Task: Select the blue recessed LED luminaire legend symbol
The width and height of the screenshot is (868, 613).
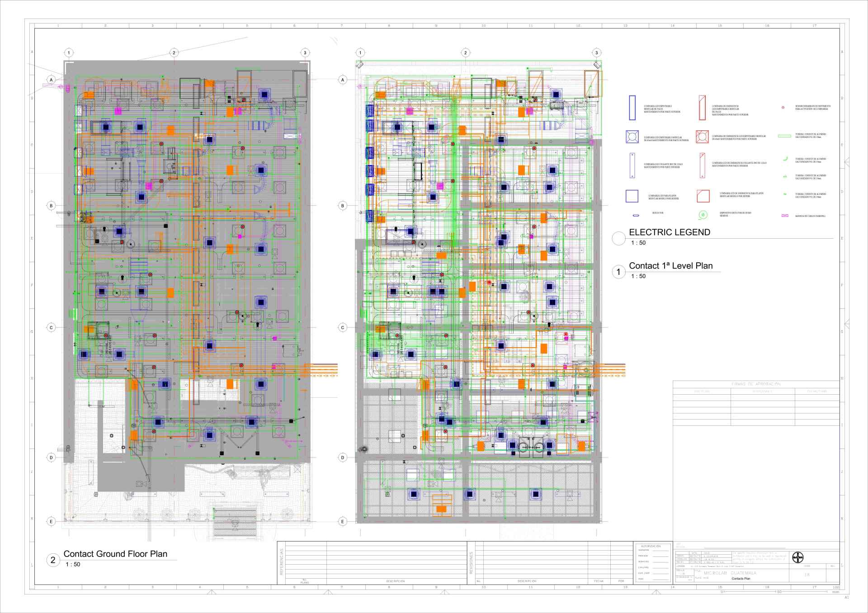Action: click(x=632, y=108)
